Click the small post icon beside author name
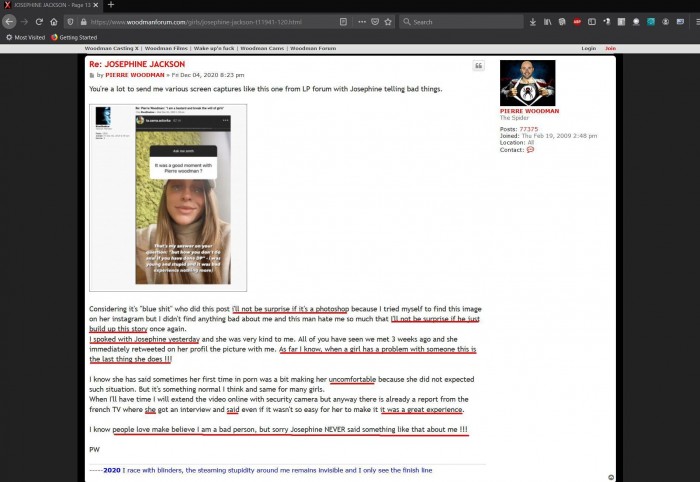The height and width of the screenshot is (482, 700). coord(92,75)
